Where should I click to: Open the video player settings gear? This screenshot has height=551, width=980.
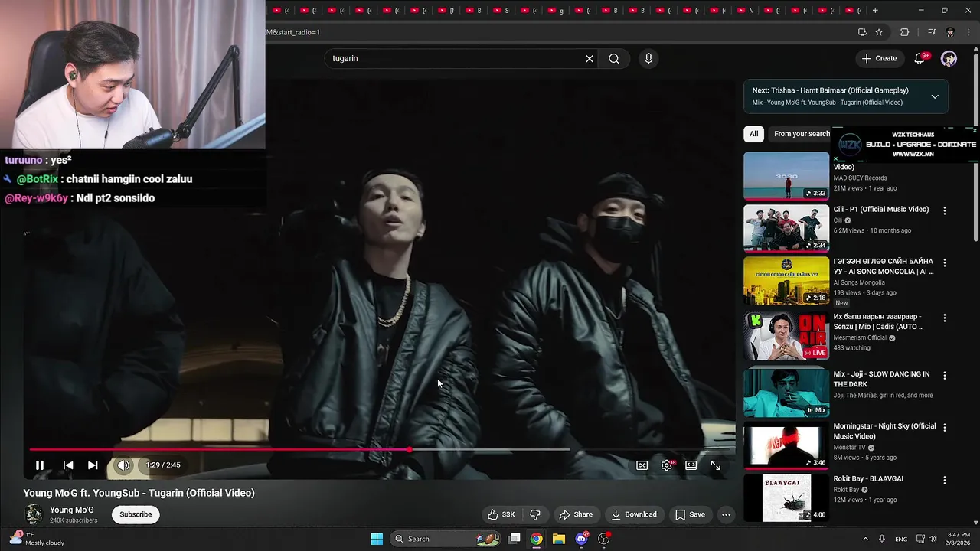click(x=667, y=465)
